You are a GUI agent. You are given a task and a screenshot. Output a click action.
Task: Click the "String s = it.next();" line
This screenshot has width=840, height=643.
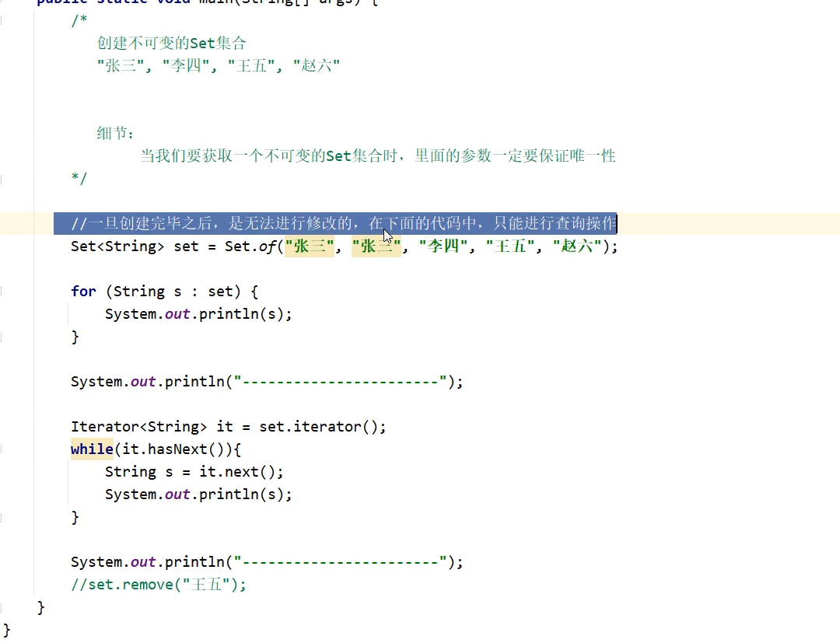[194, 472]
